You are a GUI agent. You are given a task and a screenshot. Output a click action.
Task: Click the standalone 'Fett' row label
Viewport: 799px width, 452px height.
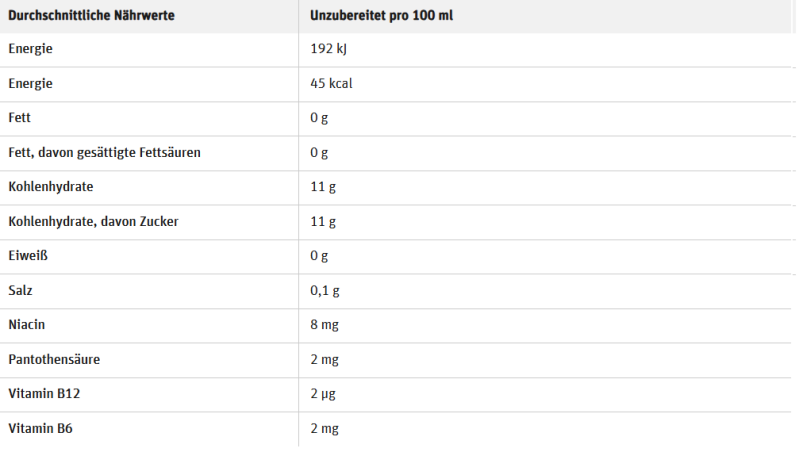(x=20, y=117)
